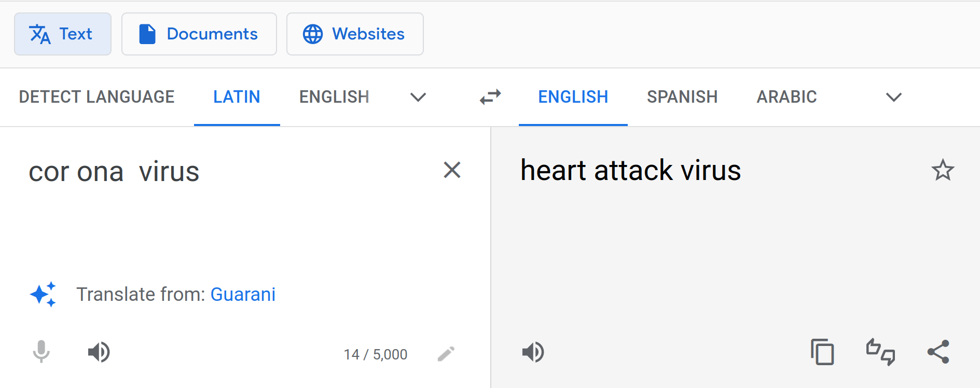Viewport: 980px width, 388px height.
Task: Select Detect Language option
Action: (x=96, y=97)
